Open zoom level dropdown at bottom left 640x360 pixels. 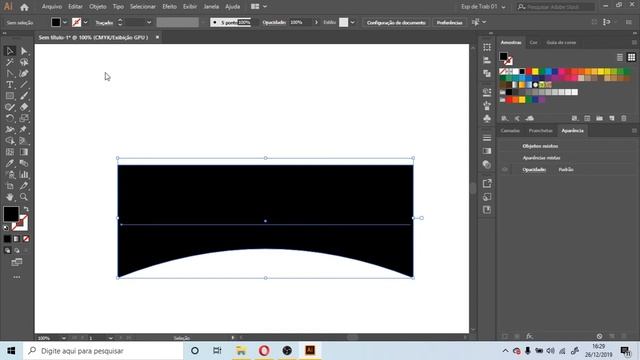pyautogui.click(x=64, y=338)
